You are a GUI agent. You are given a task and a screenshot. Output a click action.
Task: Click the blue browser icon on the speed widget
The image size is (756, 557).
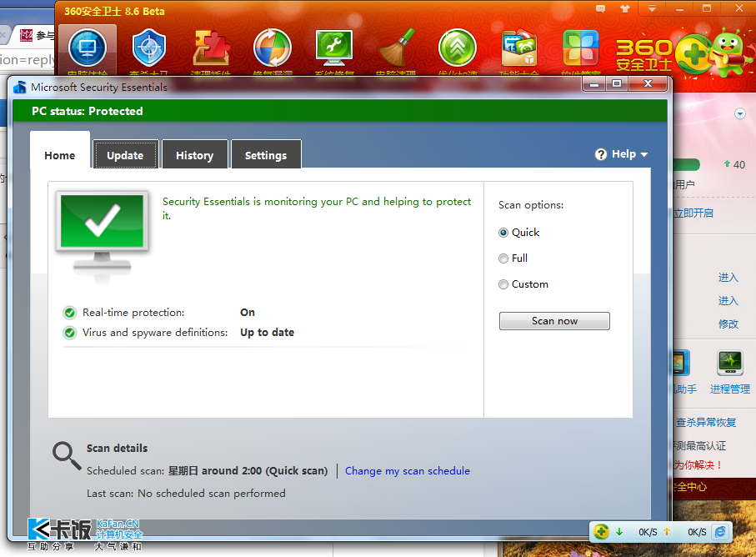[720, 532]
